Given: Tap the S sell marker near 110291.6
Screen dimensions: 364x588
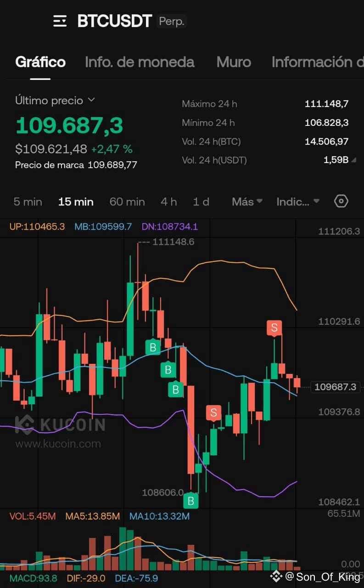Looking at the screenshot, I should pyautogui.click(x=274, y=328).
